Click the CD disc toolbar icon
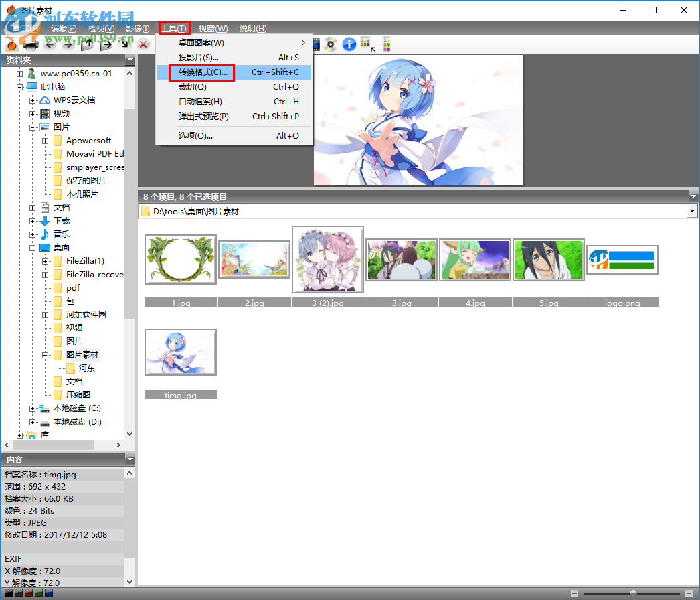Image resolution: width=700 pixels, height=600 pixels. (x=331, y=45)
